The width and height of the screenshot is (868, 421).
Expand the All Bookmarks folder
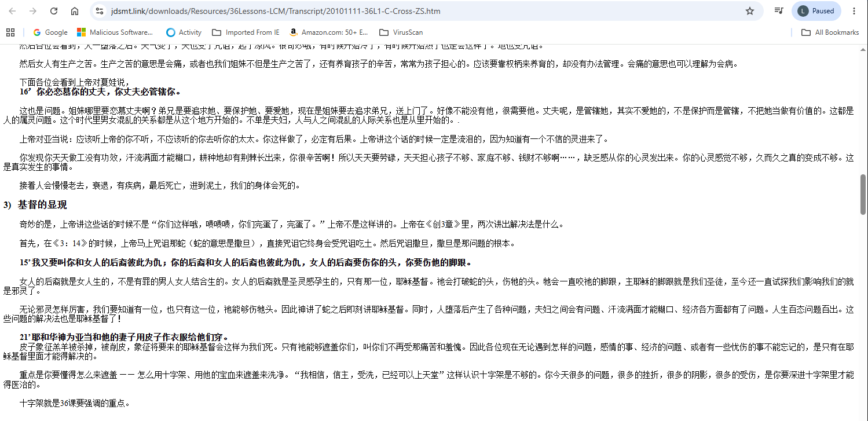point(830,32)
